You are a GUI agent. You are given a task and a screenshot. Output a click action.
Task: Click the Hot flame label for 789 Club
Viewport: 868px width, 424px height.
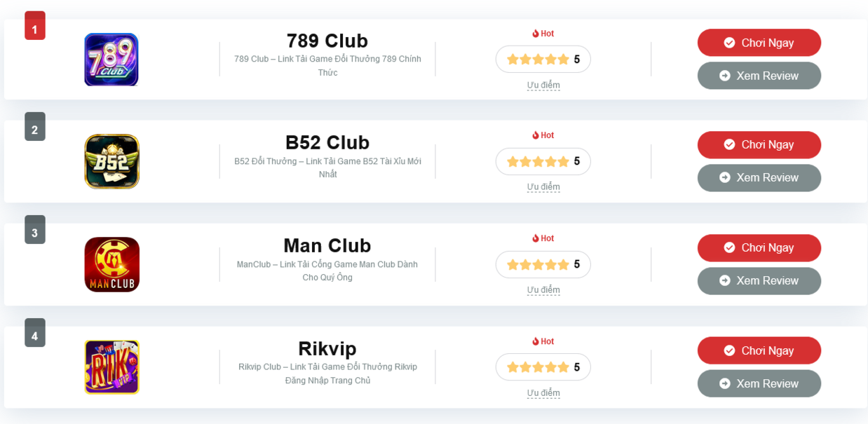point(543,34)
